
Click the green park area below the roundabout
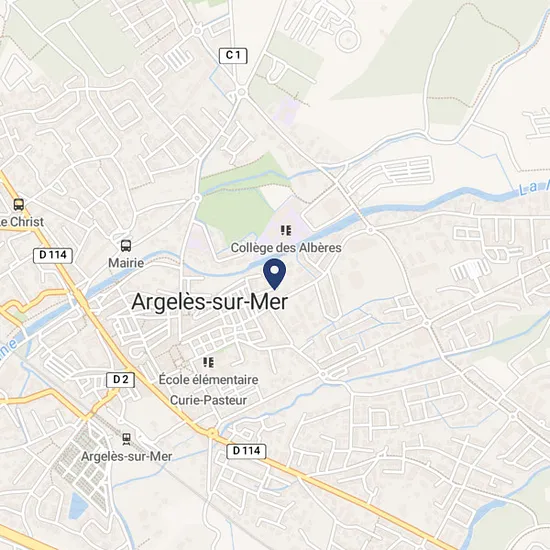tap(234, 214)
